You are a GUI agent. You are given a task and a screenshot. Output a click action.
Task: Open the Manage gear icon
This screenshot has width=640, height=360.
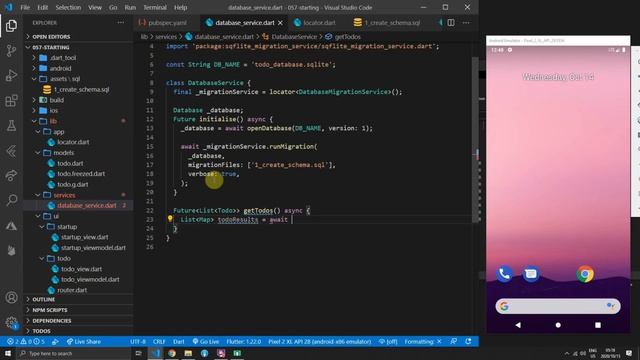pyautogui.click(x=11, y=322)
